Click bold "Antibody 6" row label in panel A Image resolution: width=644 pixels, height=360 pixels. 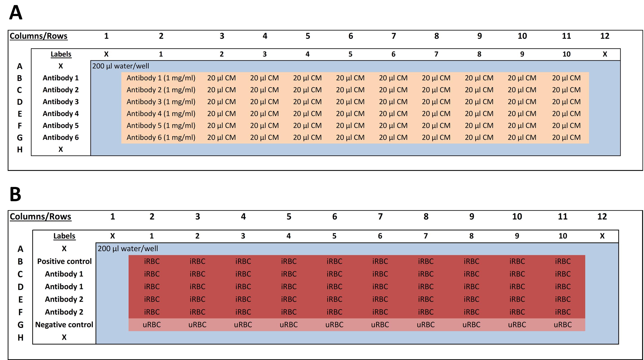point(61,137)
